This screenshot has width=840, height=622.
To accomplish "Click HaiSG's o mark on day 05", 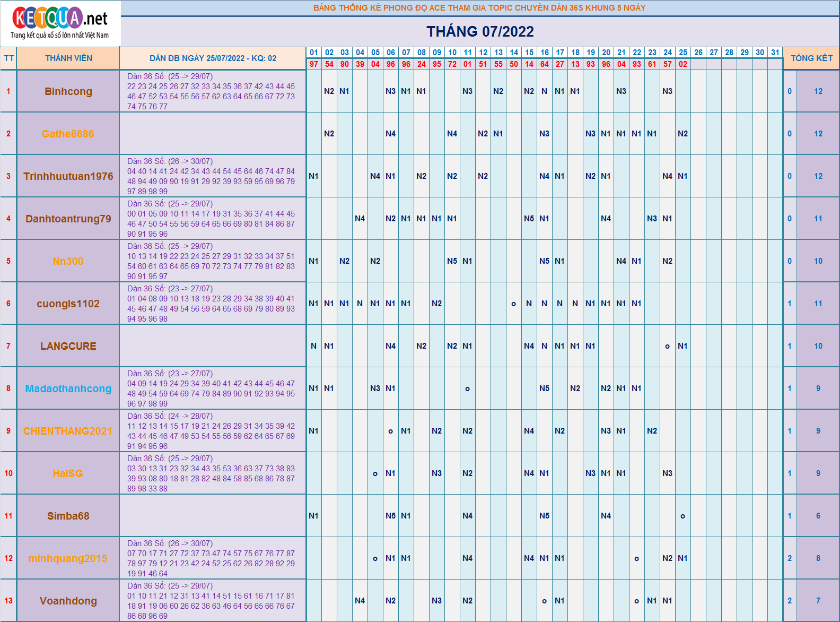I will (375, 473).
